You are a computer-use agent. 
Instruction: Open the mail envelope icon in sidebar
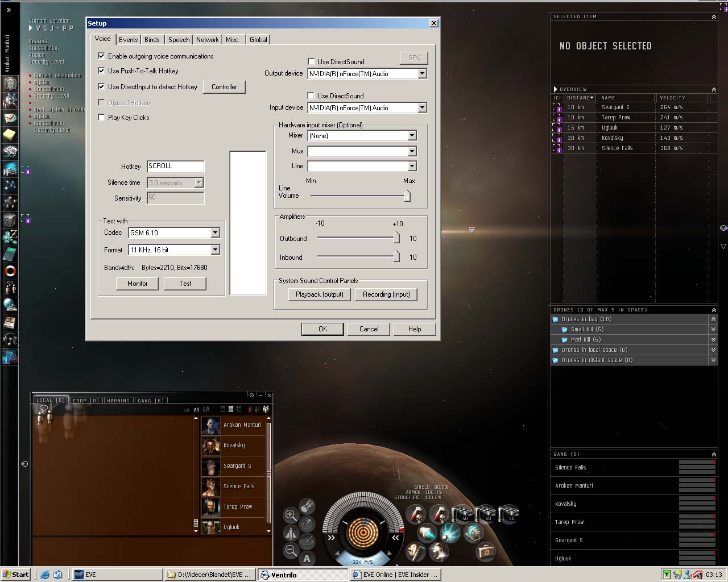[x=10, y=118]
